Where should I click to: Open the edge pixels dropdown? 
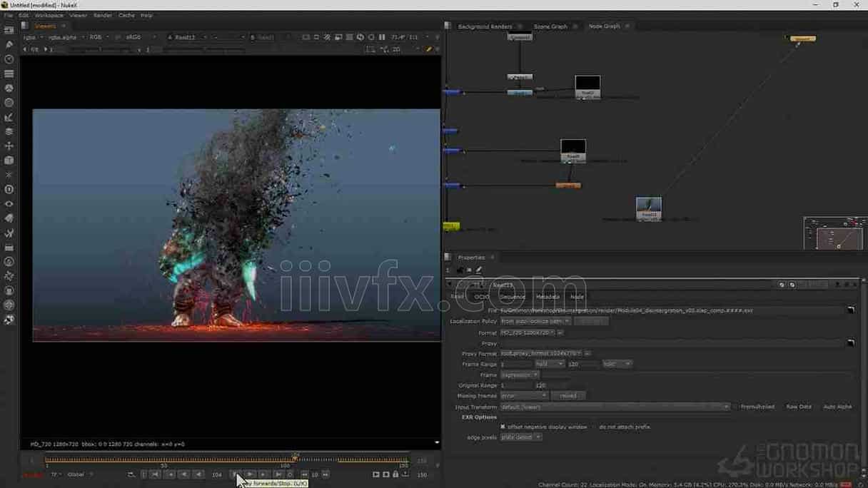pyautogui.click(x=520, y=437)
